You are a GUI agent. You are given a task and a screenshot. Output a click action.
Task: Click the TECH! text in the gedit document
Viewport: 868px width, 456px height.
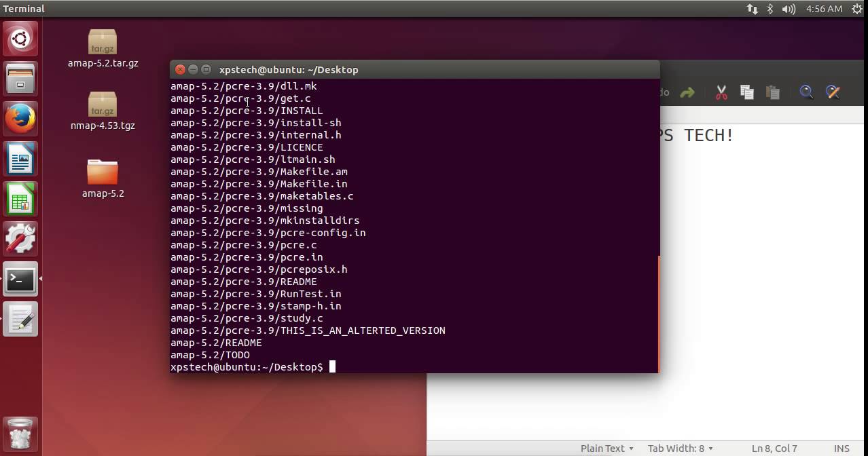tap(709, 135)
